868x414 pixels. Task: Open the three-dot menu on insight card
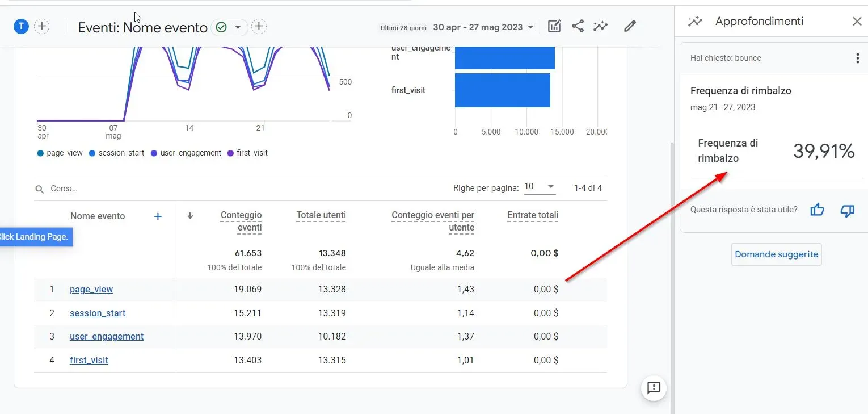point(857,58)
